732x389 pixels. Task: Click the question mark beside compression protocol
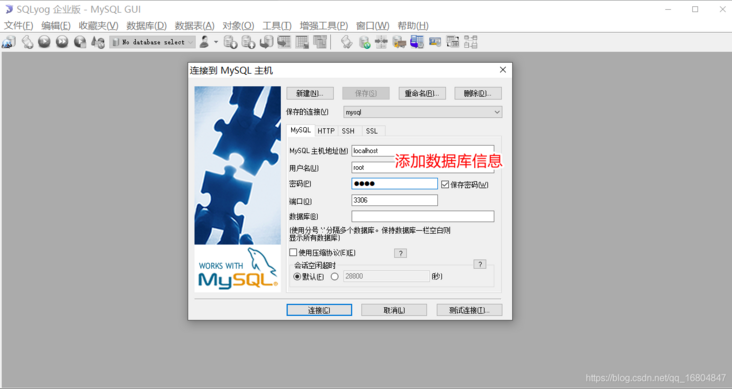[x=400, y=253]
